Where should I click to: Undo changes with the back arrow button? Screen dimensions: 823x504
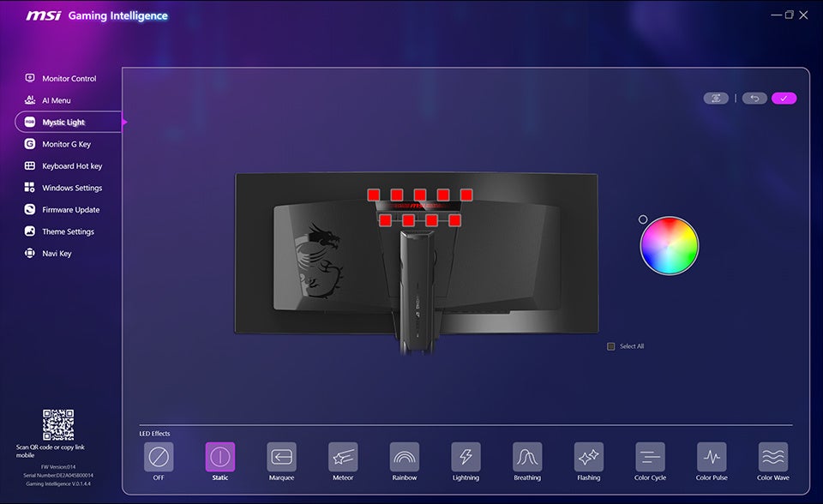(755, 98)
